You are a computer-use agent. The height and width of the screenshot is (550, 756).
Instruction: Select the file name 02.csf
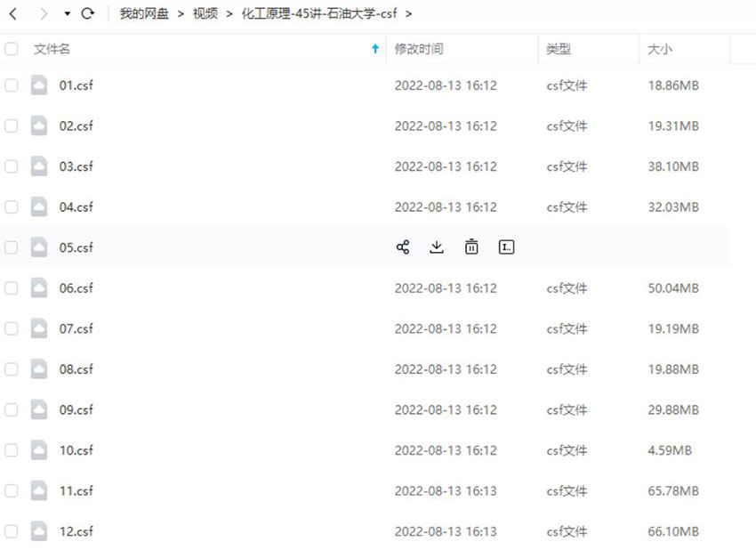click(x=76, y=125)
